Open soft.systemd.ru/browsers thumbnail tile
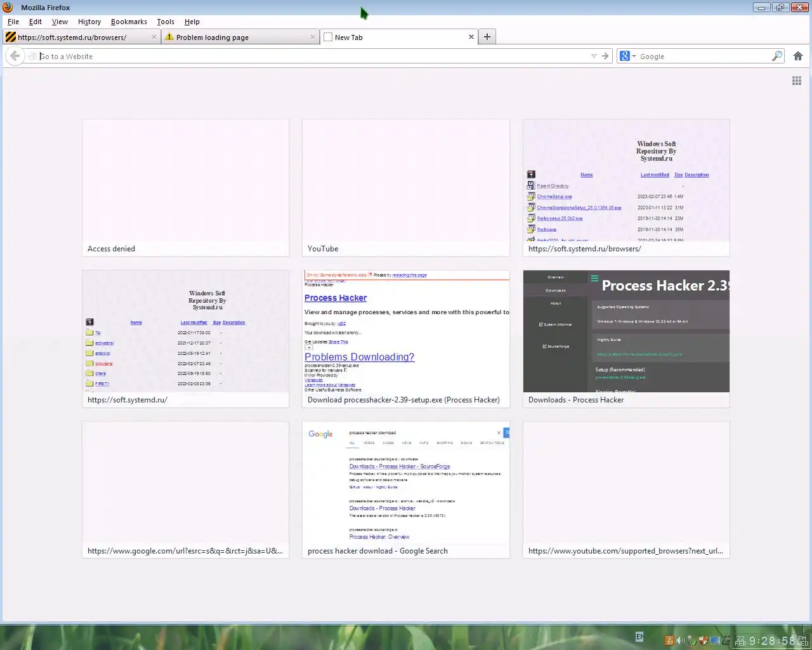Viewport: 812px width, 650px height. pos(626,188)
